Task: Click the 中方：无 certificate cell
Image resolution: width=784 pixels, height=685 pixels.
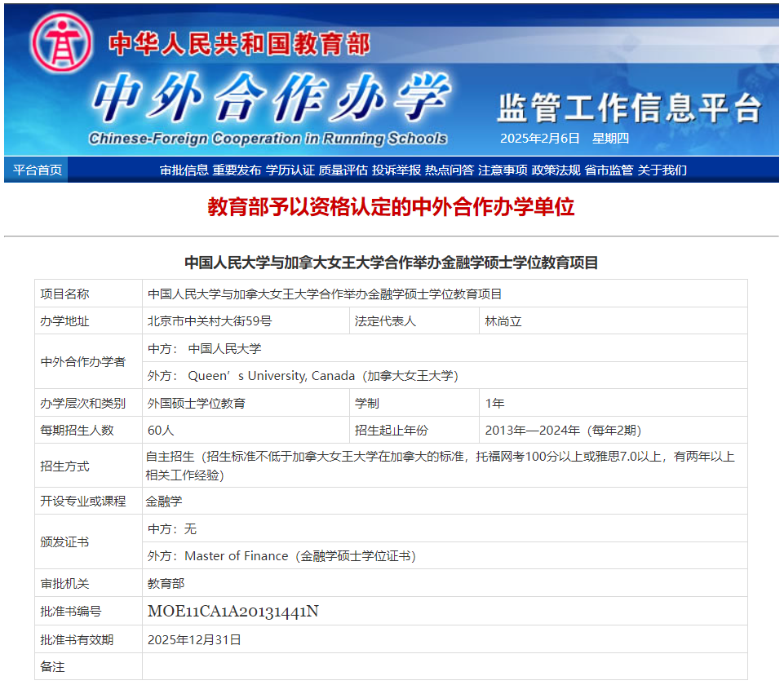Action: tap(445, 528)
